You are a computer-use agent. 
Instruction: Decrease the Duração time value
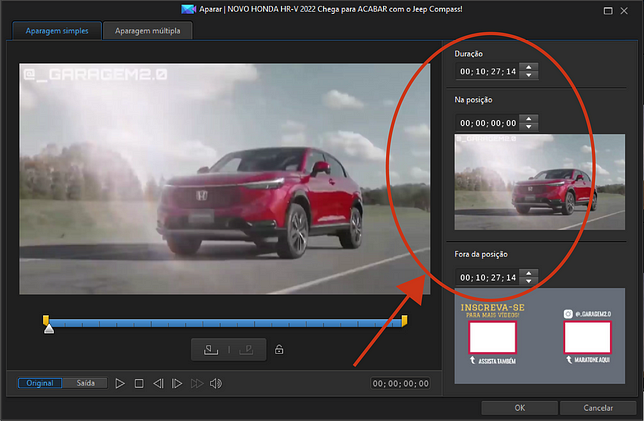click(529, 75)
